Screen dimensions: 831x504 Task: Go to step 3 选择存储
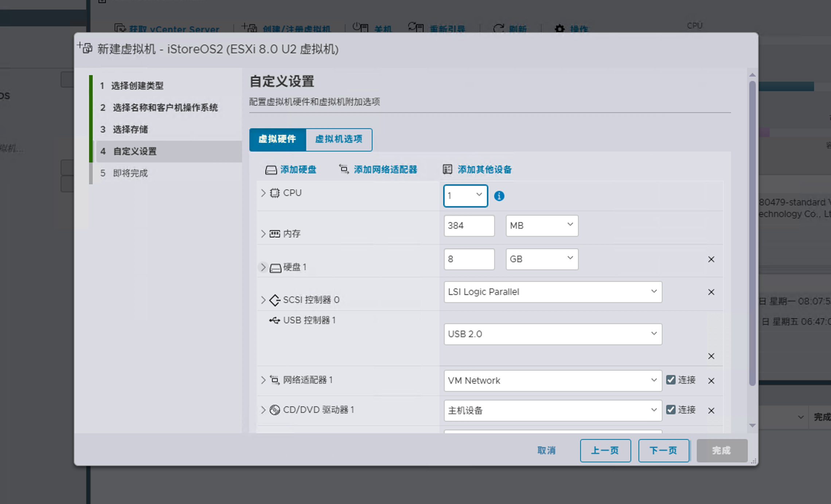click(x=130, y=129)
